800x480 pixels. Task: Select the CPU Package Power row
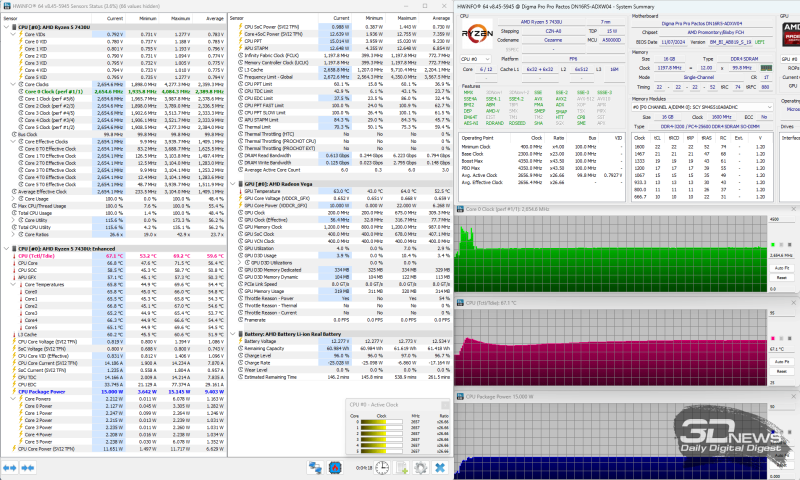point(113,392)
